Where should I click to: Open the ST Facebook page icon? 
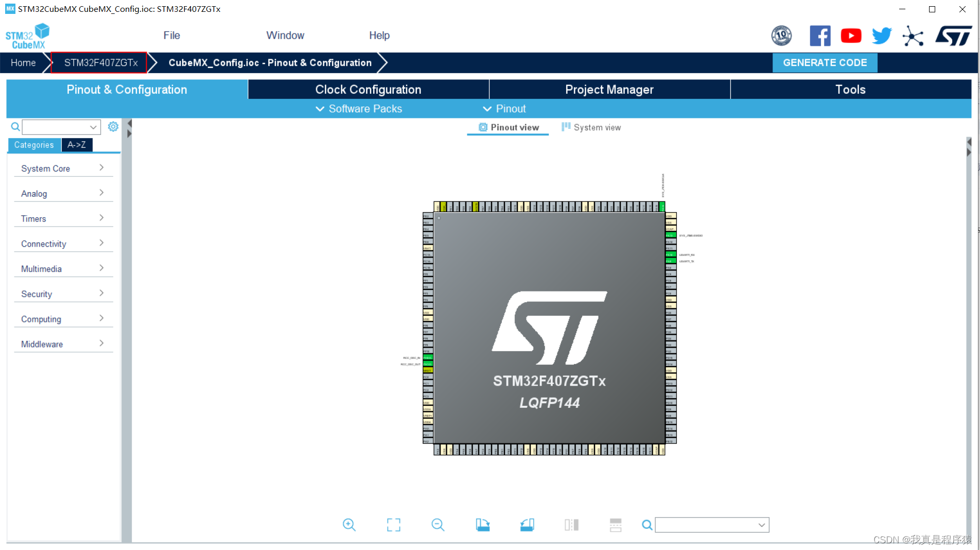click(x=820, y=36)
